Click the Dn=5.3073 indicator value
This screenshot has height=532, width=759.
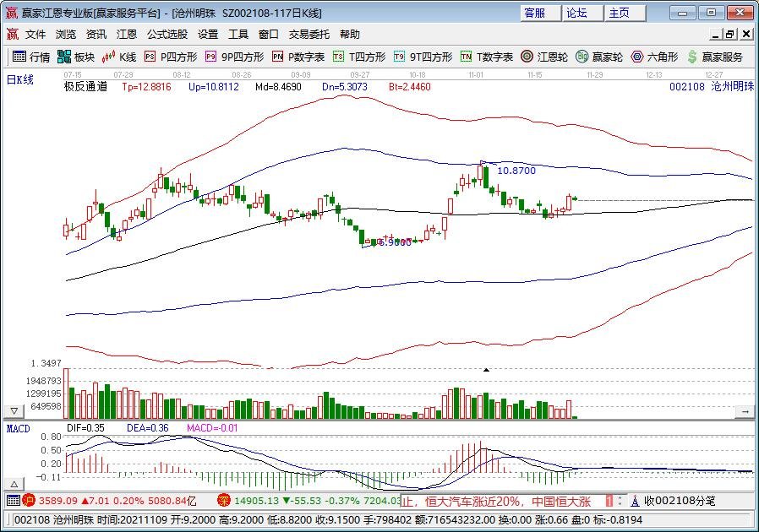pos(345,87)
